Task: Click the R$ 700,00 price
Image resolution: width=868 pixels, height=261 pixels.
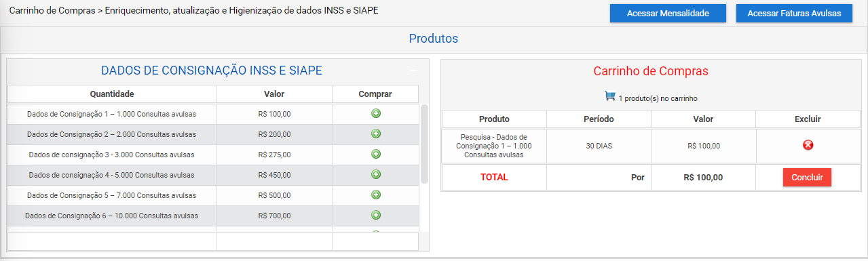Action: [x=275, y=216]
